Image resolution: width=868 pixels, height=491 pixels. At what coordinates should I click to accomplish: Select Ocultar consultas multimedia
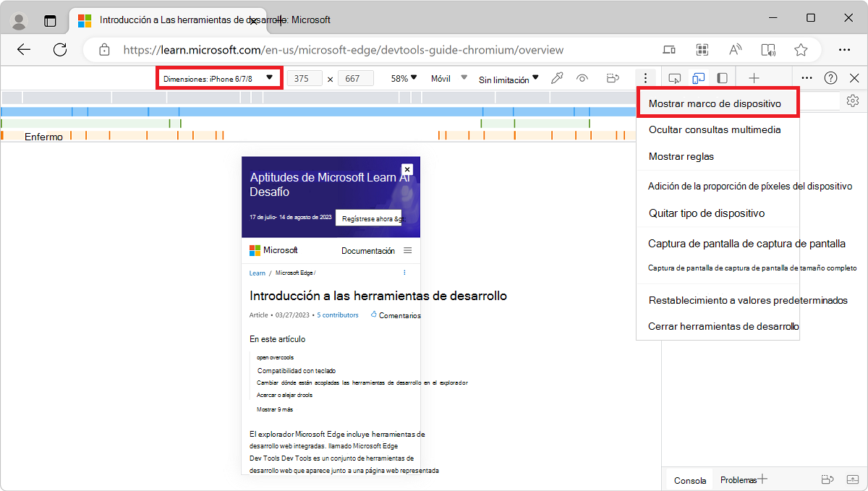tap(718, 130)
